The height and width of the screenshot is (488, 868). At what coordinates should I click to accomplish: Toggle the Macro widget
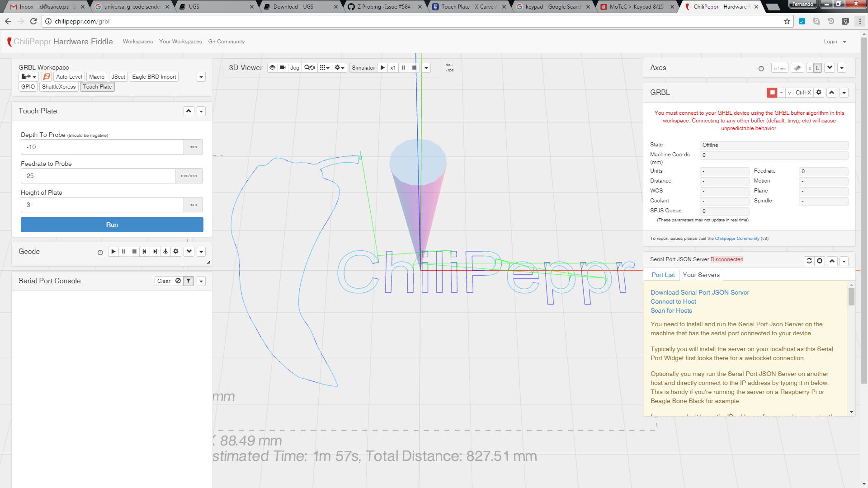pyautogui.click(x=97, y=77)
